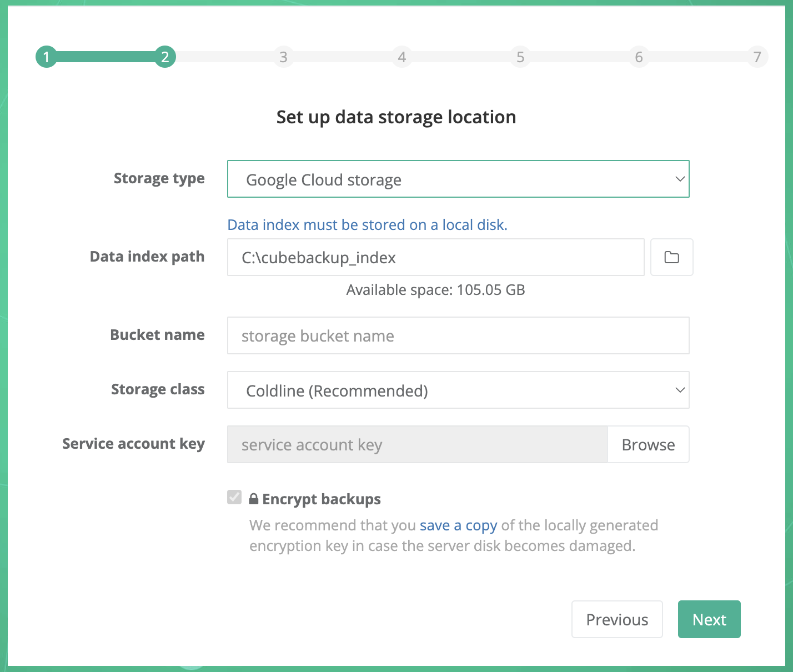Click the folder icon beside data index path
793x672 pixels.
click(671, 257)
